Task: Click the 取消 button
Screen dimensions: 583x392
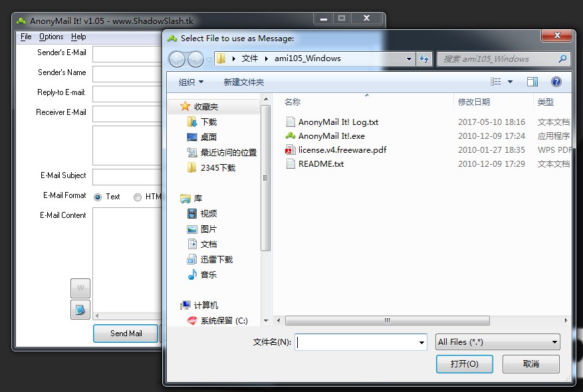Action: click(x=530, y=363)
